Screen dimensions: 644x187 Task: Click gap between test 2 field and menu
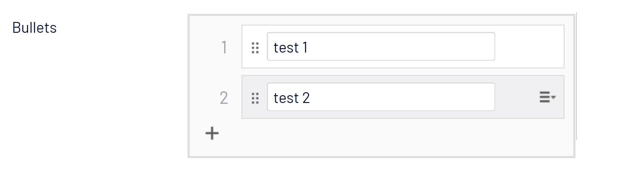[516, 97]
